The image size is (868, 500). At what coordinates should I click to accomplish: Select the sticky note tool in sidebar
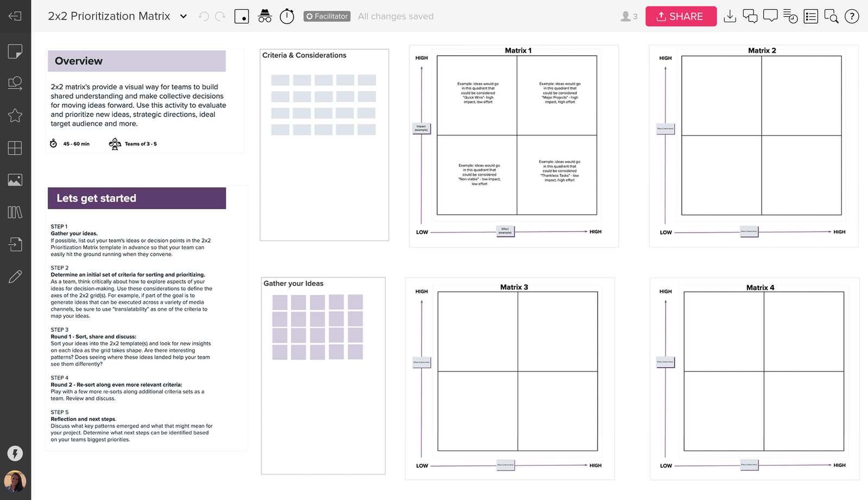15,51
